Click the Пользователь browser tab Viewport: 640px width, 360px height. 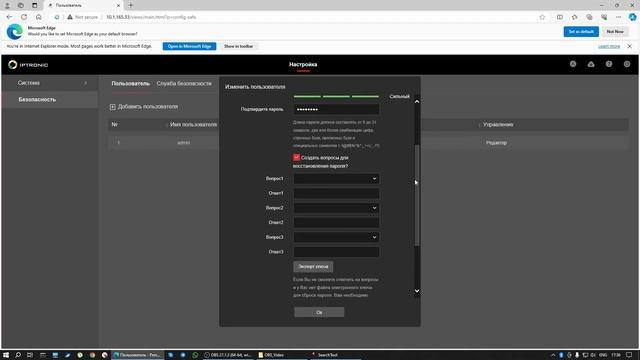pos(84,5)
